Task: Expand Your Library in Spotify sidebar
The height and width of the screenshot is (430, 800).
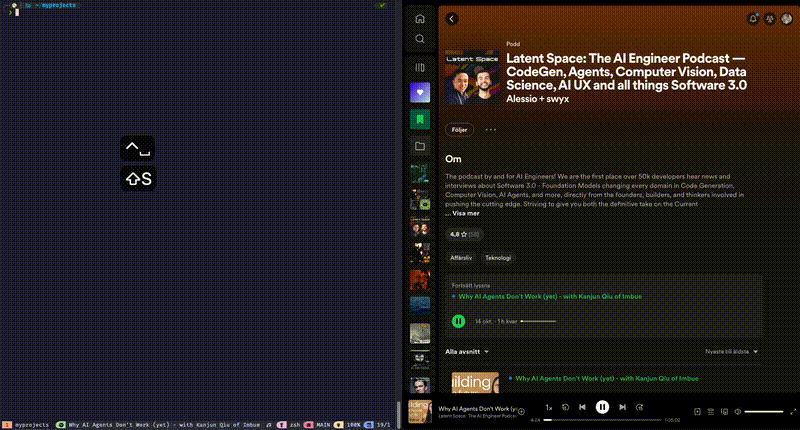Action: point(420,67)
